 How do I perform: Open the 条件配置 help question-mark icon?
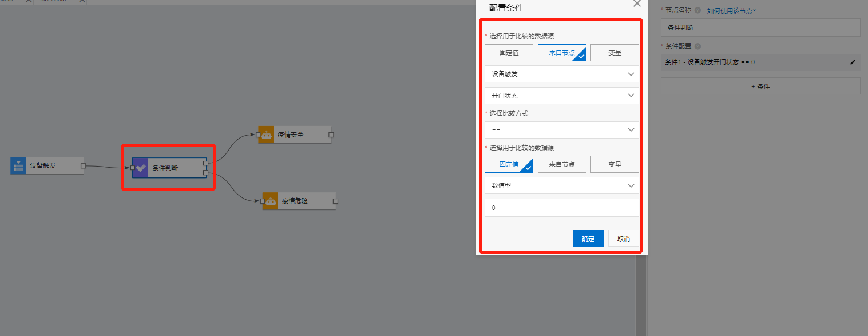pyautogui.click(x=697, y=46)
